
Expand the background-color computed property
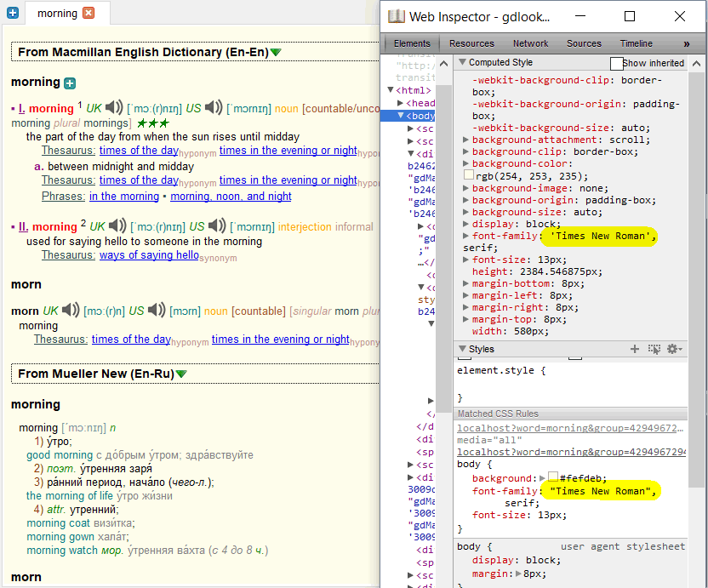point(465,163)
